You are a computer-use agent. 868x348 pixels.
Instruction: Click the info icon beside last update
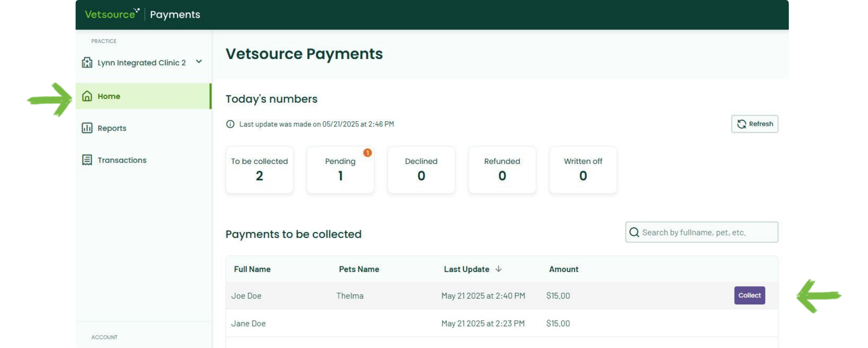click(230, 124)
